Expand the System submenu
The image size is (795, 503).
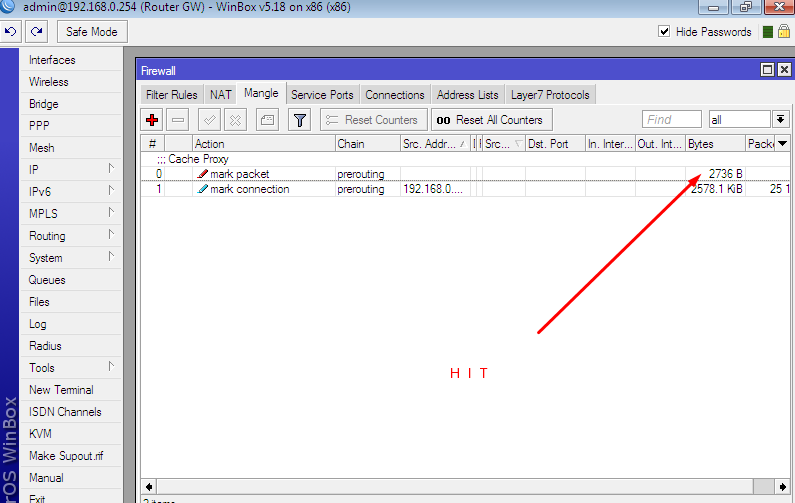point(111,257)
